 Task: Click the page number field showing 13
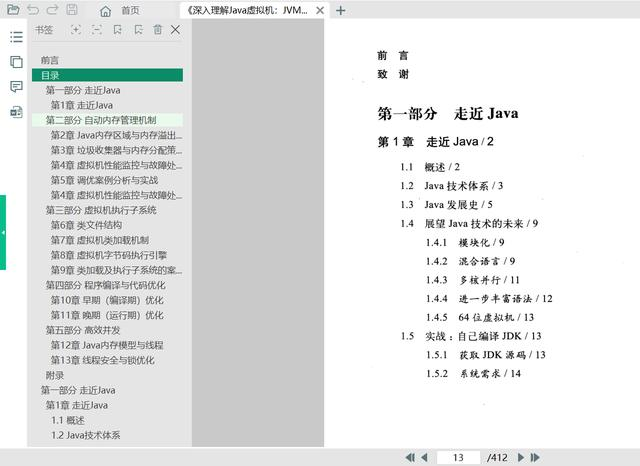458,457
